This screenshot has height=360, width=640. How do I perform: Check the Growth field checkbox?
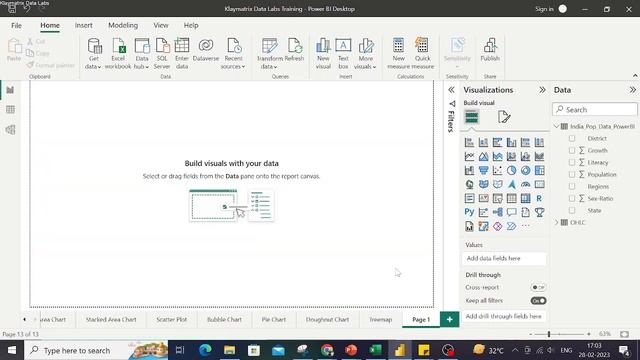pyautogui.click(x=572, y=150)
